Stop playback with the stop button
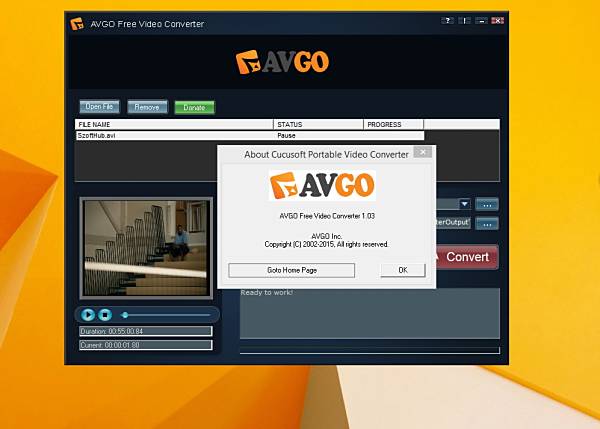600x429 pixels. tap(105, 315)
